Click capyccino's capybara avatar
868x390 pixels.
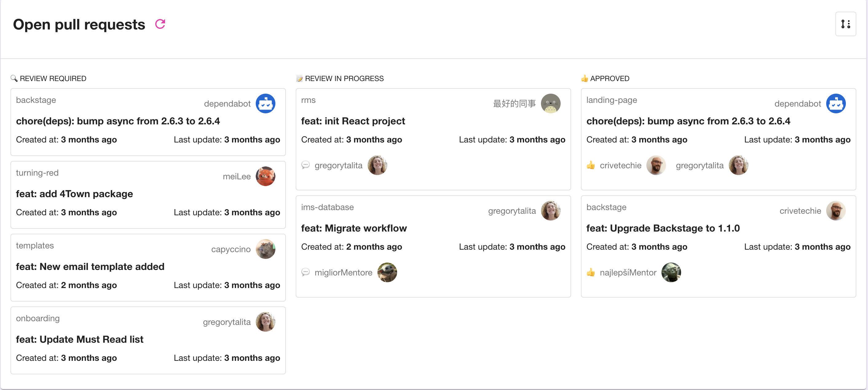(x=265, y=249)
